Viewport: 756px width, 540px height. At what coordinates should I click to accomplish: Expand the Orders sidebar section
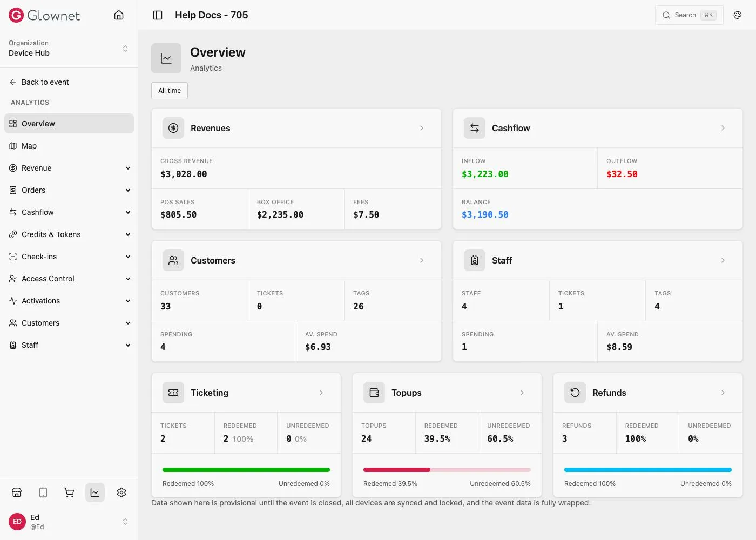(69, 190)
